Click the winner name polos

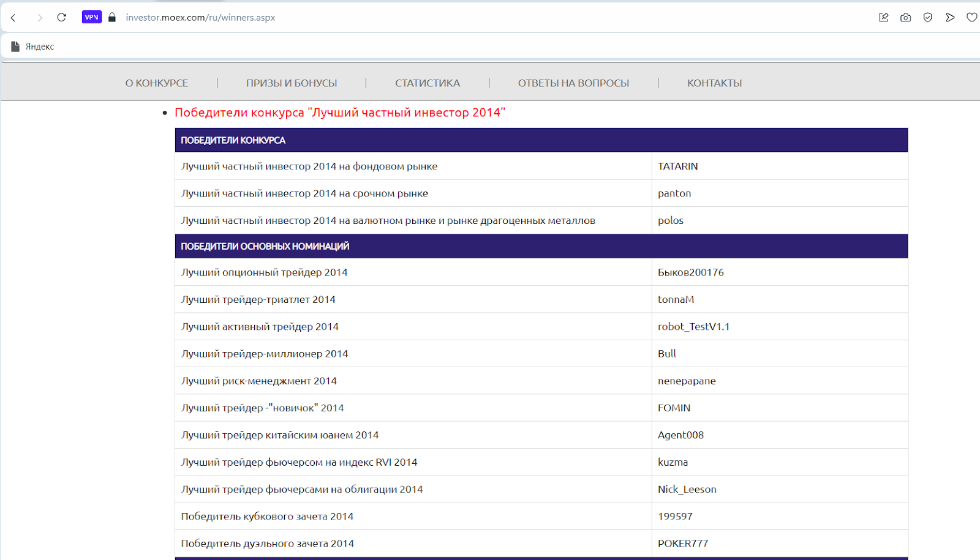671,220
